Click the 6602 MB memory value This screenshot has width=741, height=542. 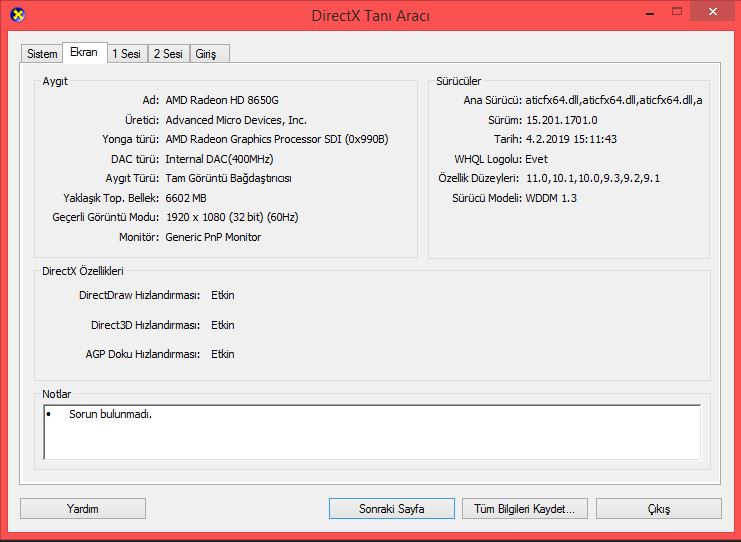[186, 198]
